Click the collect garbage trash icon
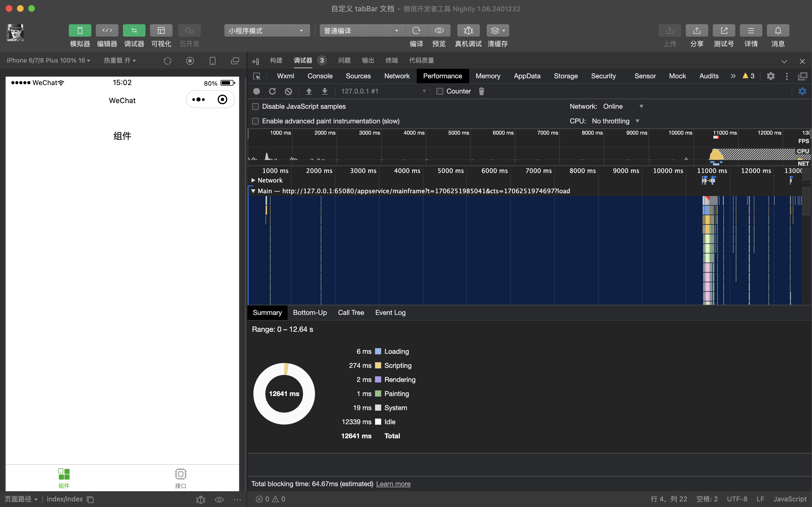 [481, 91]
